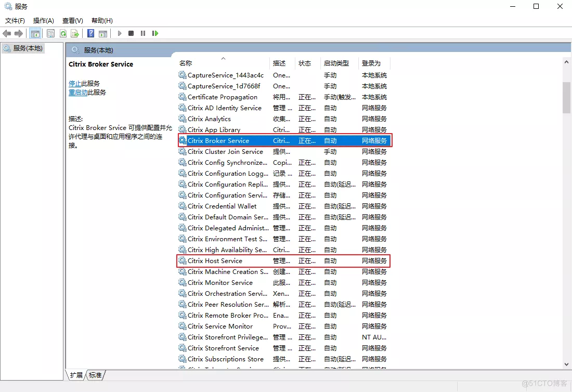This screenshot has height=392, width=572.
Task: Click the Forward arrow toolbar icon
Action: (19, 34)
